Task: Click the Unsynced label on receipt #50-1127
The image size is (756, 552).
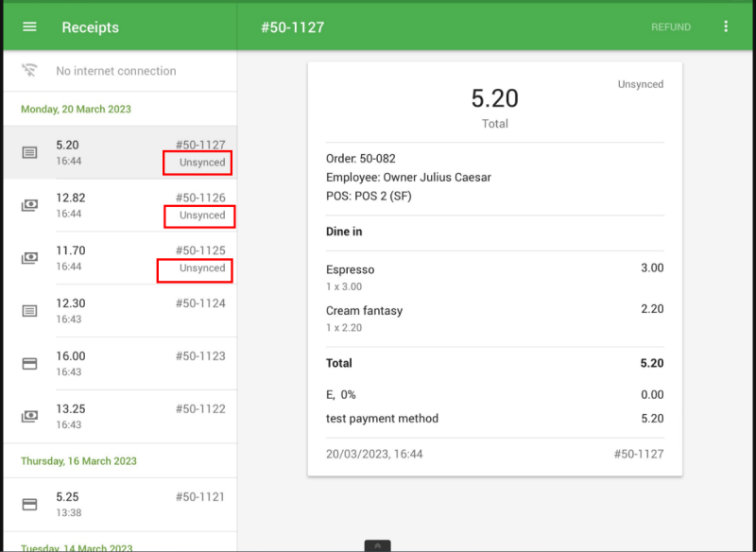Action: click(202, 163)
